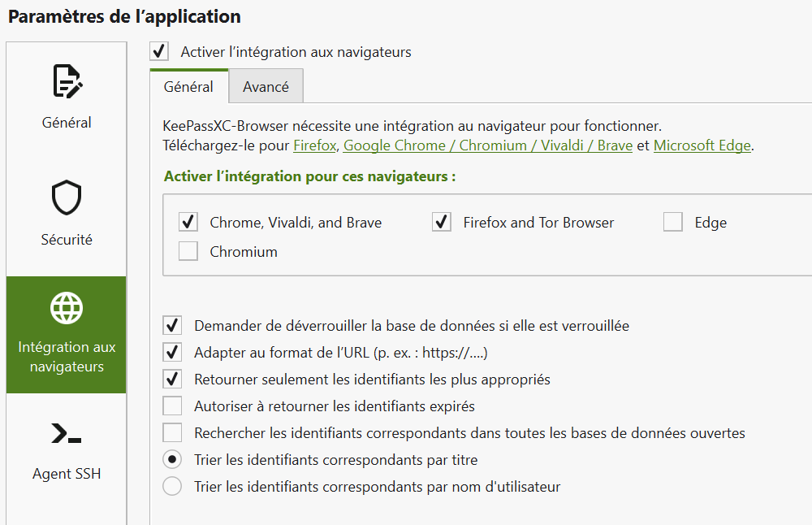Toggle Chrome, Vivaldi, and Brave checkbox

[188, 222]
